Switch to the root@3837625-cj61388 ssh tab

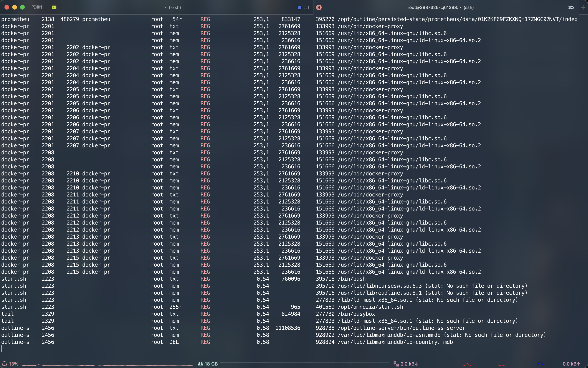click(x=440, y=7)
